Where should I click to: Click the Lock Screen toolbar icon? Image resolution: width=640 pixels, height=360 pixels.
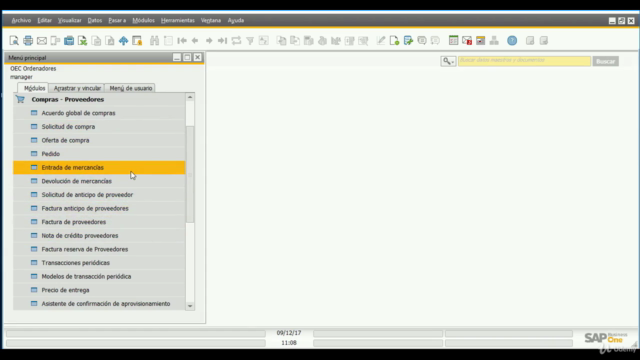[137, 40]
